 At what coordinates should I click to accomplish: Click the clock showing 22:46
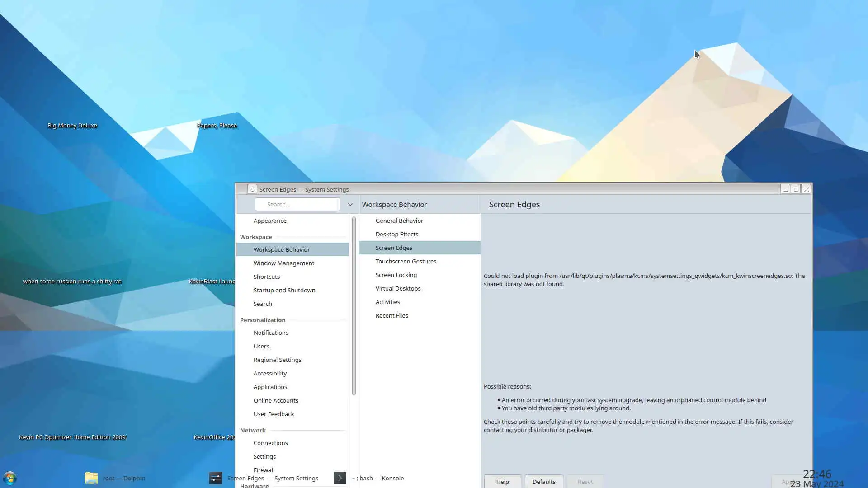coord(816,474)
